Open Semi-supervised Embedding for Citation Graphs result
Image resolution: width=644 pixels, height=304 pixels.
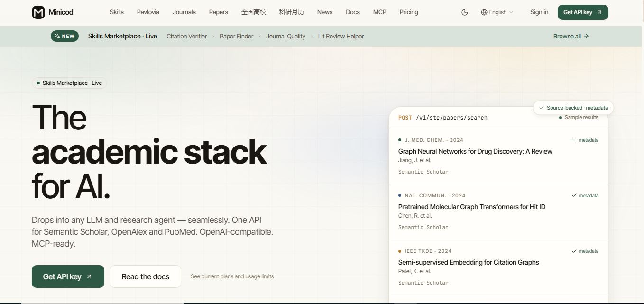[469, 262]
